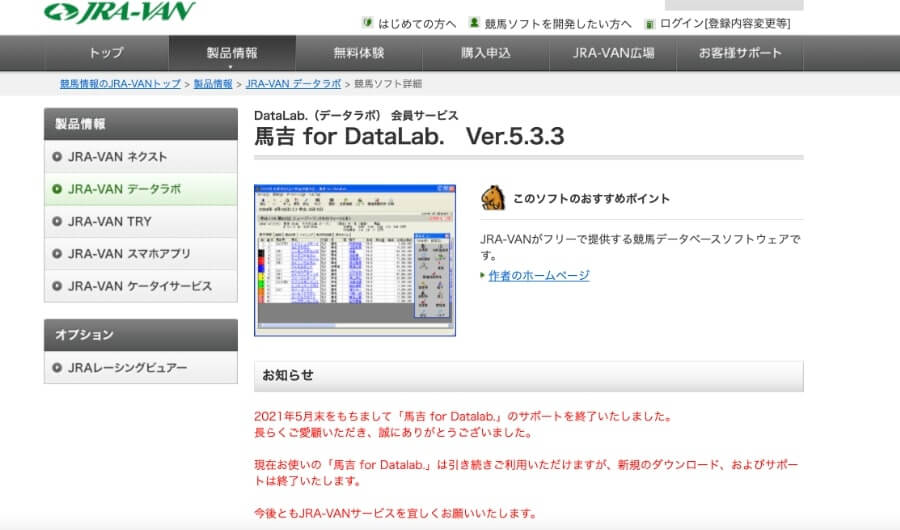Open sidebar item JRA-VAN TRY
This screenshot has height=530, width=900.
pos(141,221)
